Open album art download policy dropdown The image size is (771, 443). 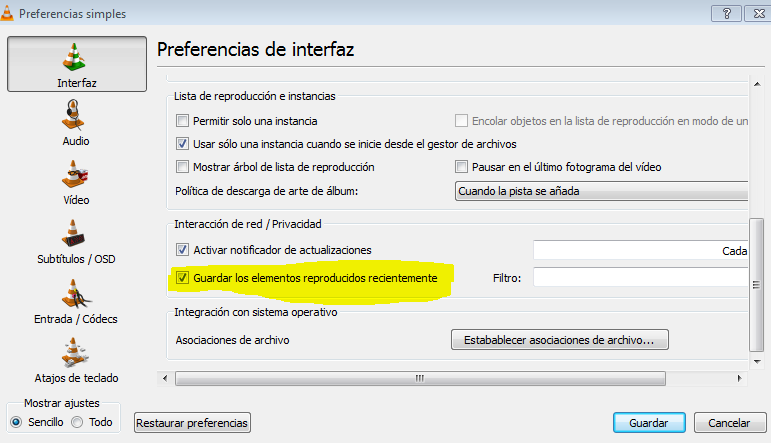pyautogui.click(x=602, y=191)
